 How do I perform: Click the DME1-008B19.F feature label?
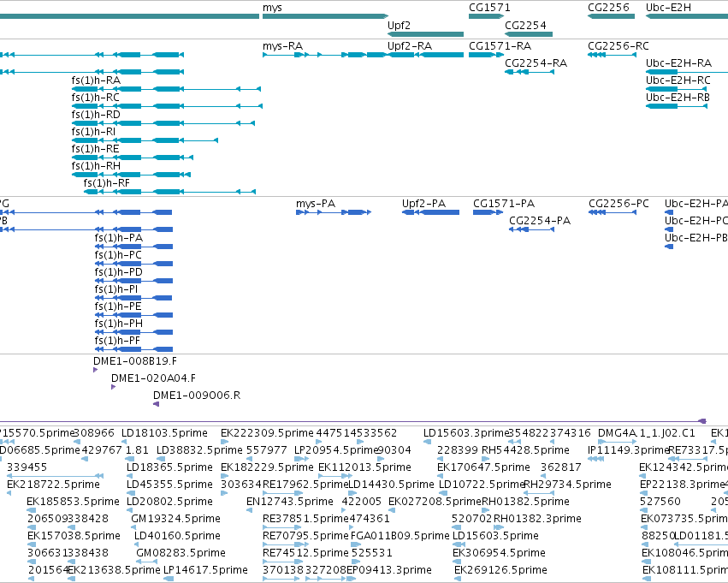[135, 361]
